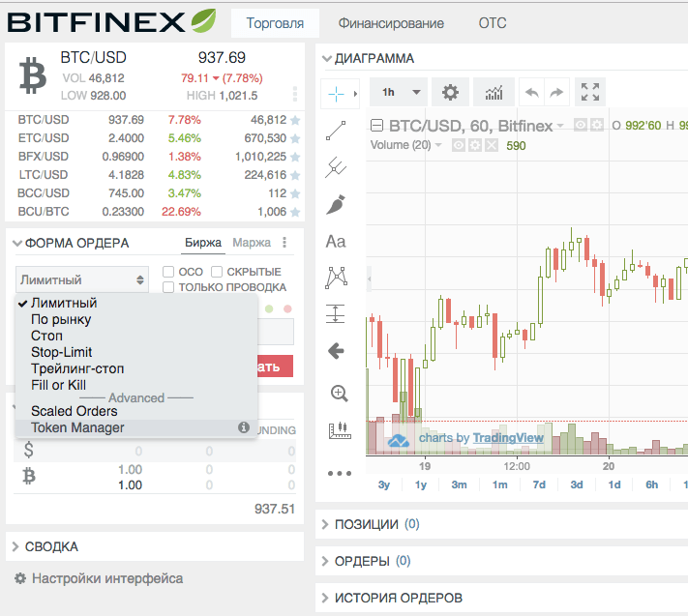Open the 1h timeframe dropdown
The width and height of the screenshot is (688, 616).
point(399,92)
